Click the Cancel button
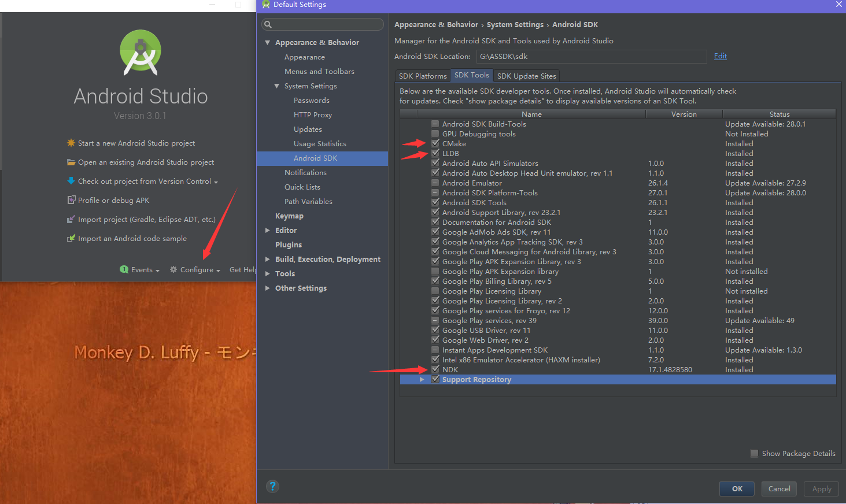The height and width of the screenshot is (504, 846). 779,488
